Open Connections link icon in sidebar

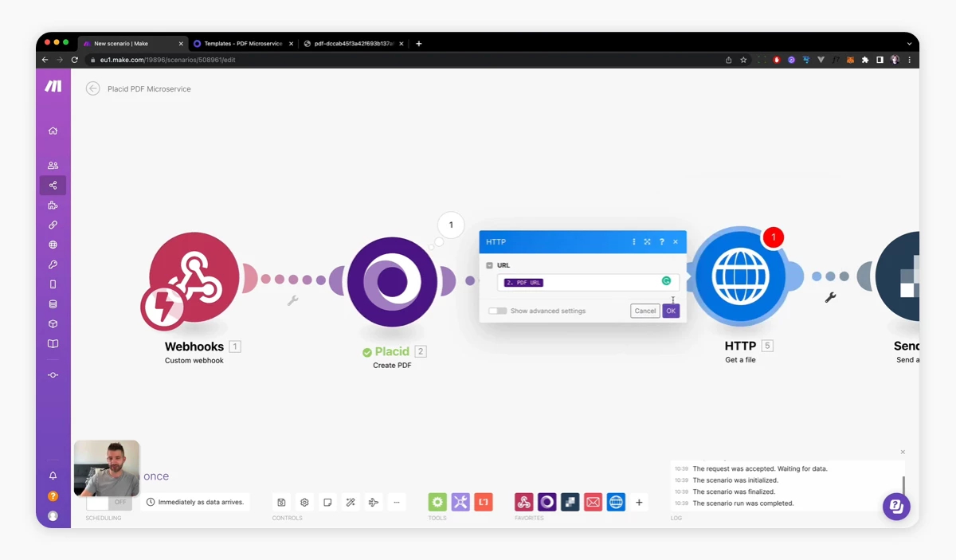pyautogui.click(x=53, y=225)
